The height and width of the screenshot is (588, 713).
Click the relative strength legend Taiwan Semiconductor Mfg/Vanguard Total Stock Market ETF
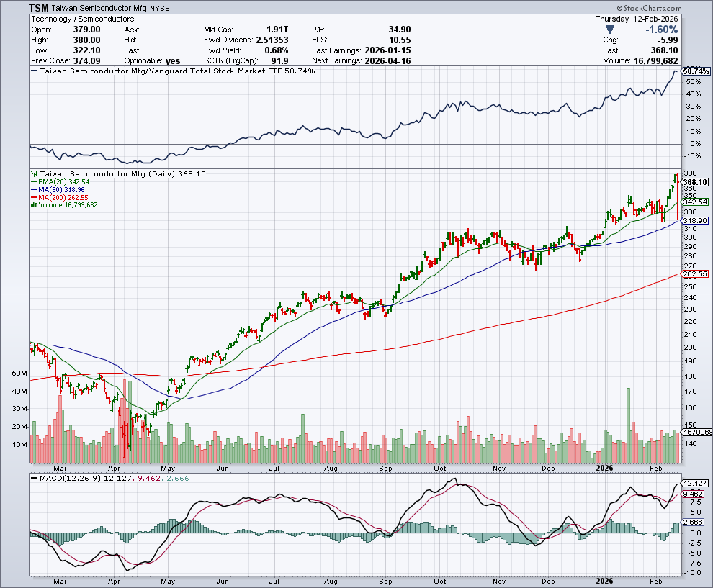click(x=161, y=71)
